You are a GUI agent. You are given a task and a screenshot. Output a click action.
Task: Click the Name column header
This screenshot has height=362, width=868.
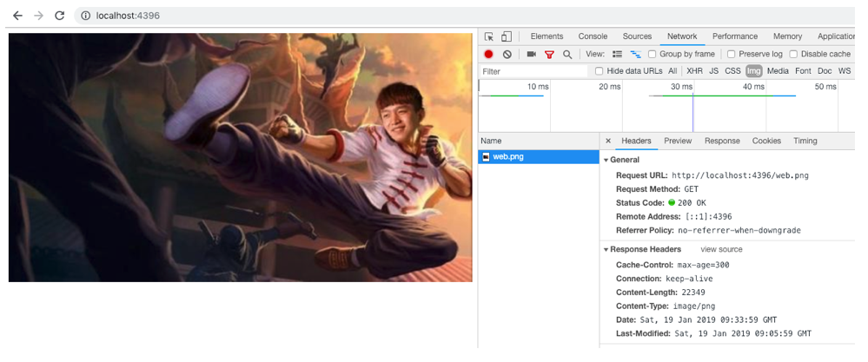[538, 141]
